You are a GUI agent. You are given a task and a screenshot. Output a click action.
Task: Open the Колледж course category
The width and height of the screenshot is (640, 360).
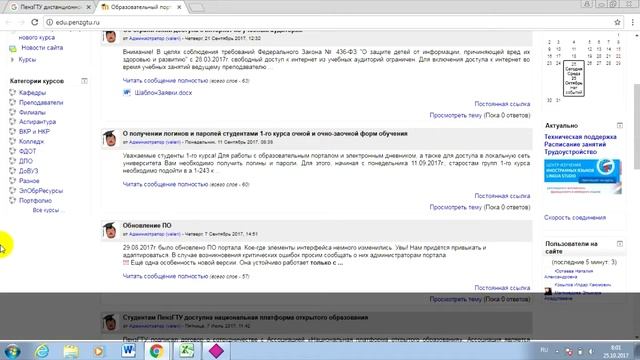tap(31, 142)
